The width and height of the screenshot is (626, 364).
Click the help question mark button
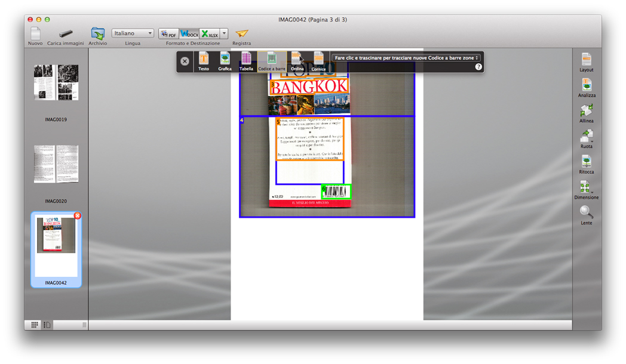[x=478, y=67]
